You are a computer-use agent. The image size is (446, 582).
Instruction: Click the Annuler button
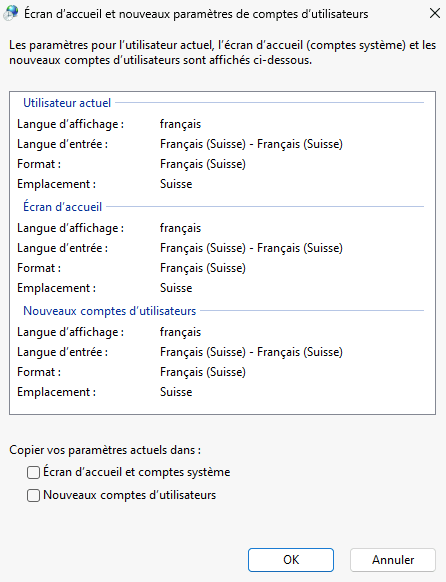(x=393, y=560)
